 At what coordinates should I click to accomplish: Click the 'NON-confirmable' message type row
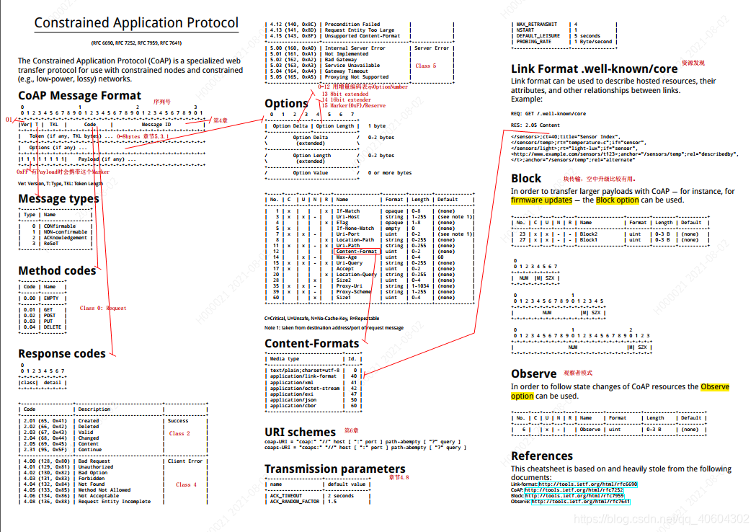click(55, 232)
